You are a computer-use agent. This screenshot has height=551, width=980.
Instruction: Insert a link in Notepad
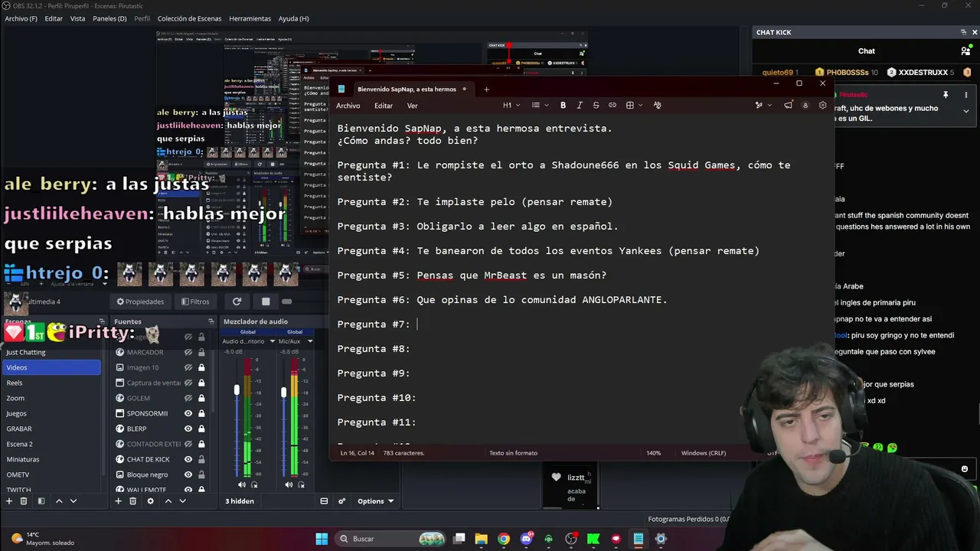click(612, 105)
